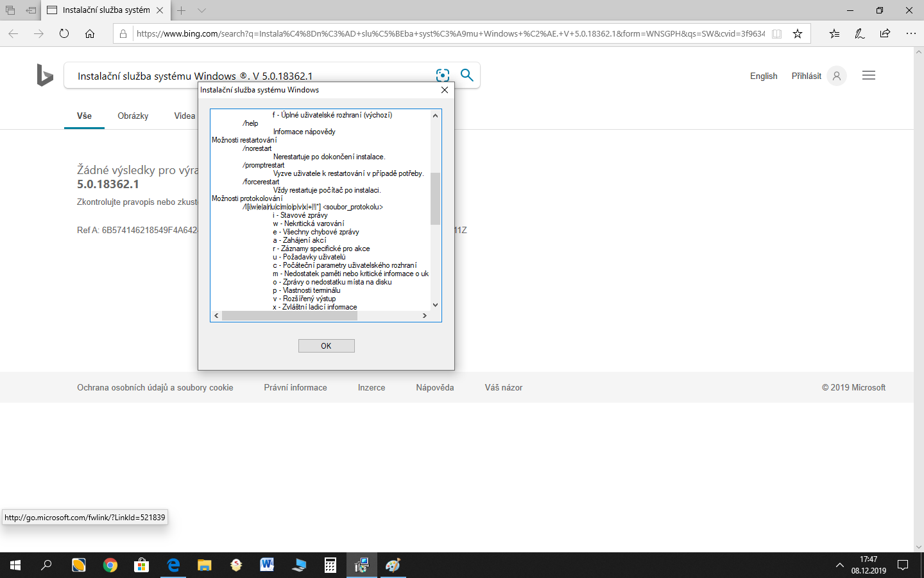Click the Share page icon
The width and height of the screenshot is (924, 578).
[886, 33]
